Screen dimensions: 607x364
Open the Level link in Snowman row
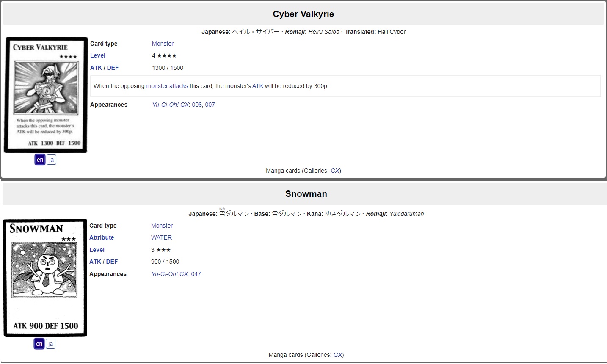[x=97, y=250]
